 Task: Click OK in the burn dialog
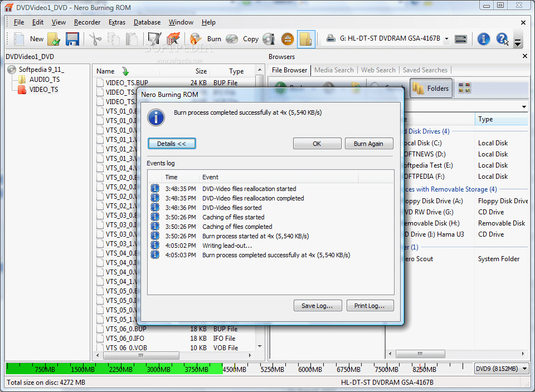click(317, 144)
